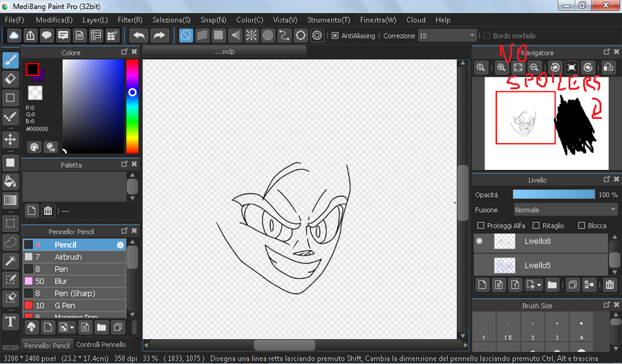This screenshot has height=364, width=622.
Task: Undock the Navigatore panel
Action: (x=607, y=52)
